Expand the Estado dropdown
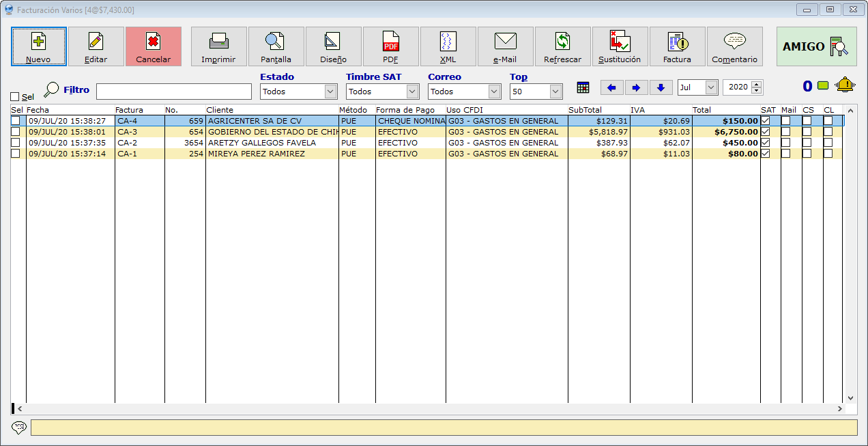Screen dimensions: 868x446 [330, 92]
